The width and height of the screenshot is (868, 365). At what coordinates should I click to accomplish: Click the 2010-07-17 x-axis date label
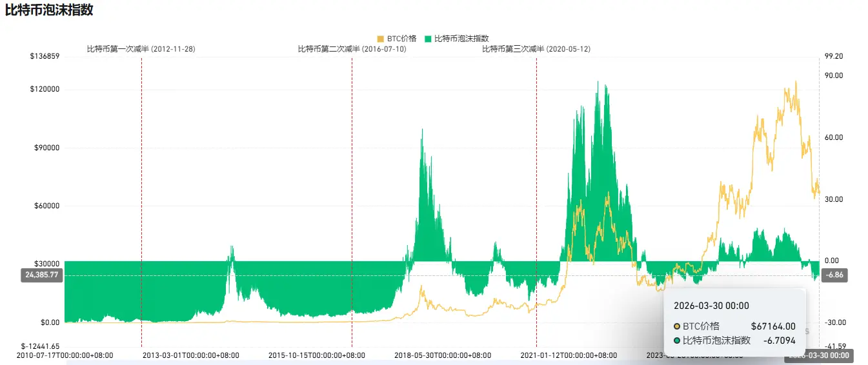[65, 355]
